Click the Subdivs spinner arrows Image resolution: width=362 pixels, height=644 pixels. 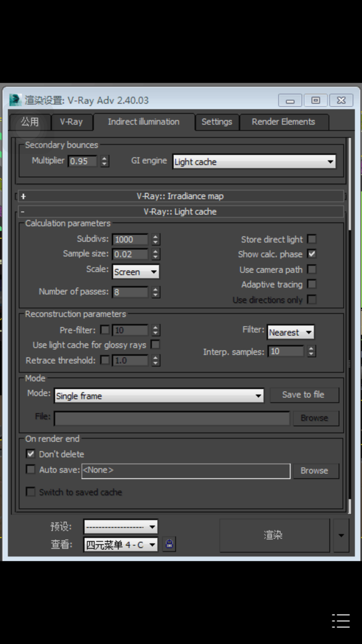[155, 239]
